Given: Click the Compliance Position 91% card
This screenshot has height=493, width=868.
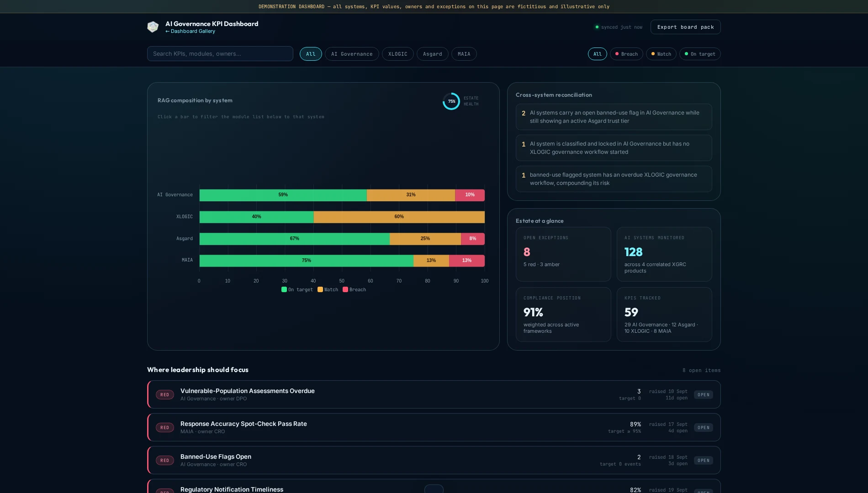Looking at the screenshot, I should 563,315.
